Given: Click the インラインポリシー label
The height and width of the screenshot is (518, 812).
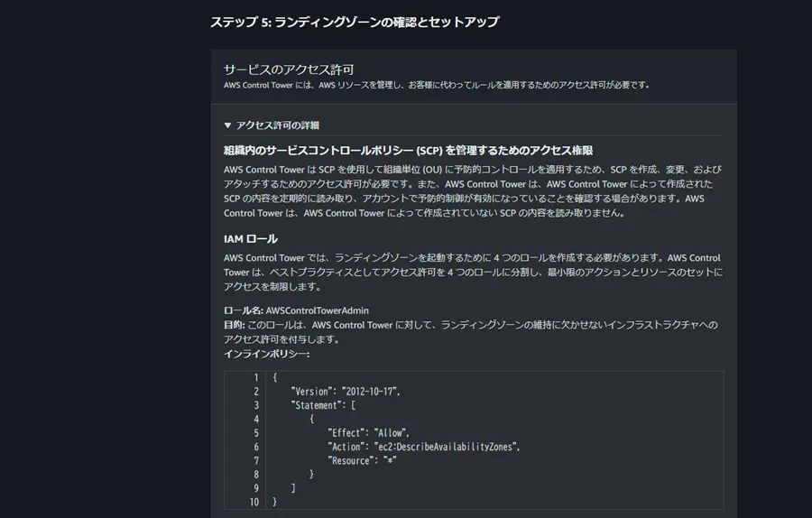Looking at the screenshot, I should pyautogui.click(x=267, y=354).
